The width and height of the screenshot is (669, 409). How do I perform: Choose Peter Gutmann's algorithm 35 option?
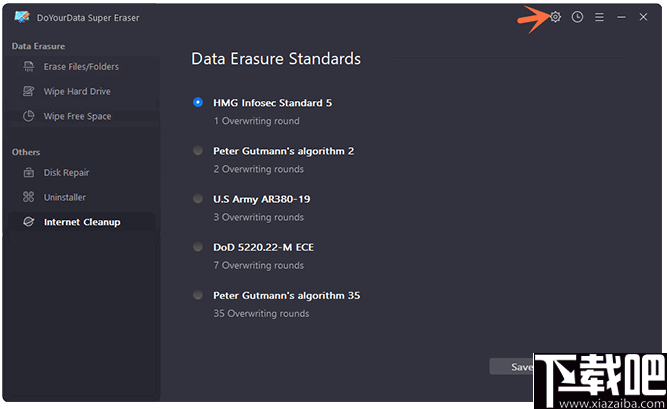point(198,295)
